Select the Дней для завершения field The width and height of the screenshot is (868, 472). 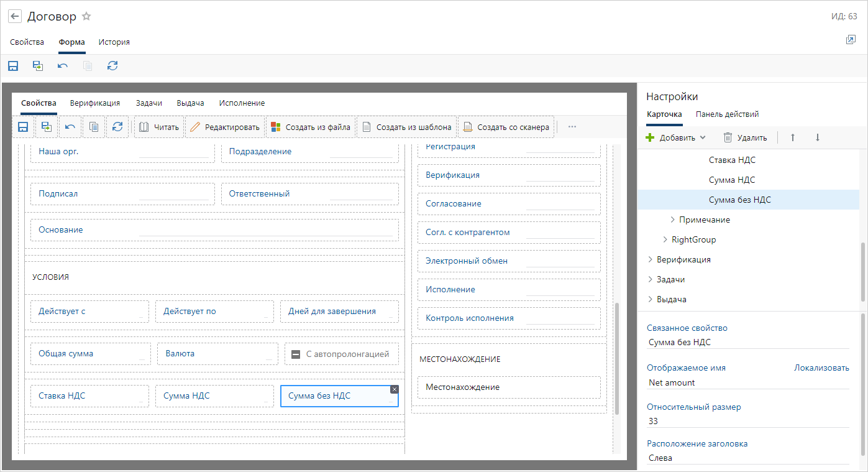pos(339,312)
